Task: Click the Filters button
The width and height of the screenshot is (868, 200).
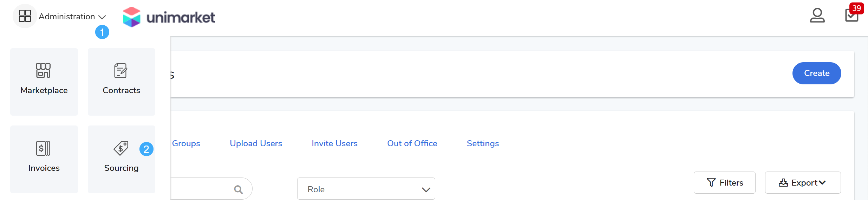Action: (x=724, y=183)
